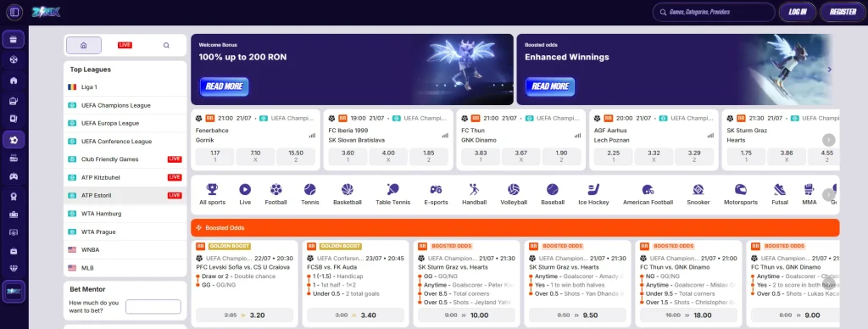Select the soccer ball sports sidebar icon
Screen dimensions: 868x329
(x=14, y=140)
